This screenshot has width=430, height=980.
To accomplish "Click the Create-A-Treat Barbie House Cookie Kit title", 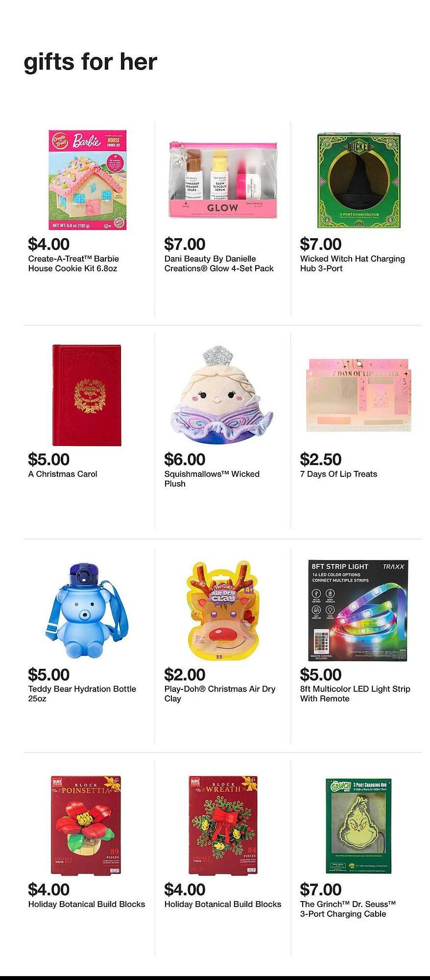I will pos(73,264).
